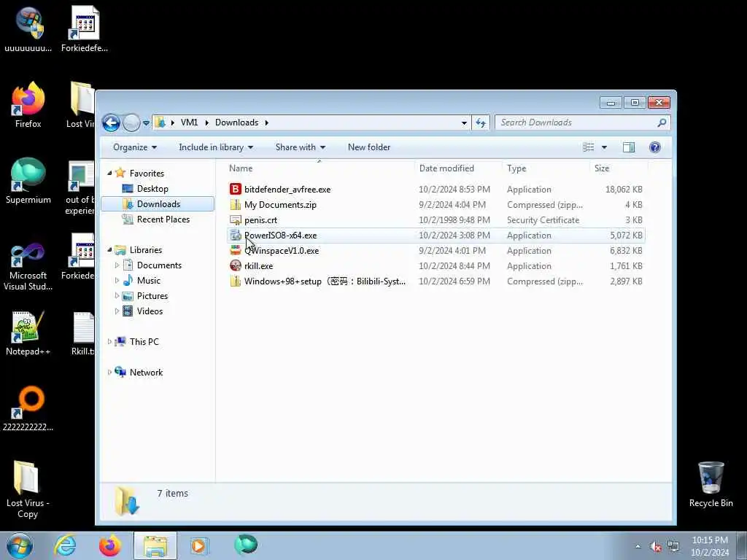Select Desktop under Favorites

[152, 189]
